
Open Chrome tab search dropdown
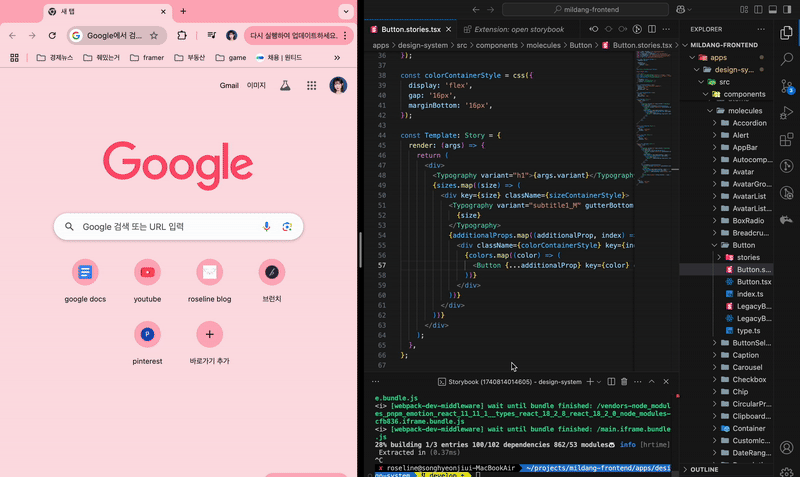tap(346, 11)
